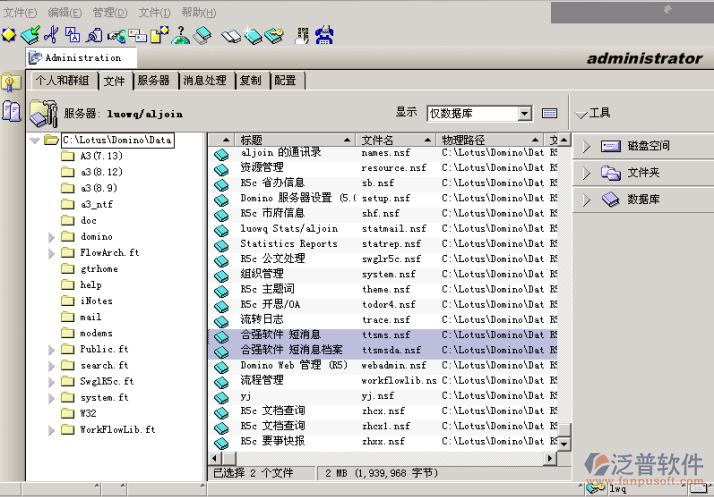The image size is (714, 497).
Task: Open the 管理 menu
Action: pyautogui.click(x=109, y=12)
